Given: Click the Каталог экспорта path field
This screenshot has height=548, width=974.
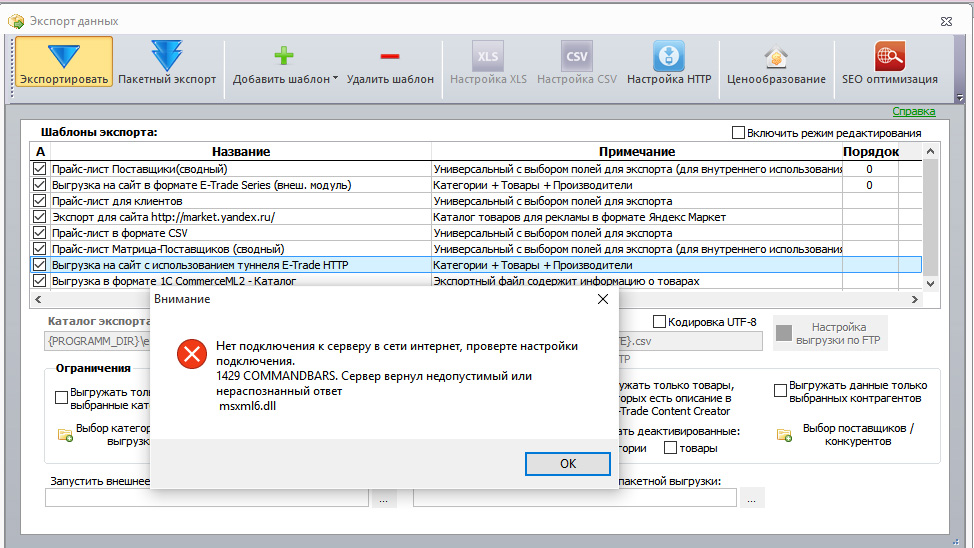Looking at the screenshot, I should point(98,341).
